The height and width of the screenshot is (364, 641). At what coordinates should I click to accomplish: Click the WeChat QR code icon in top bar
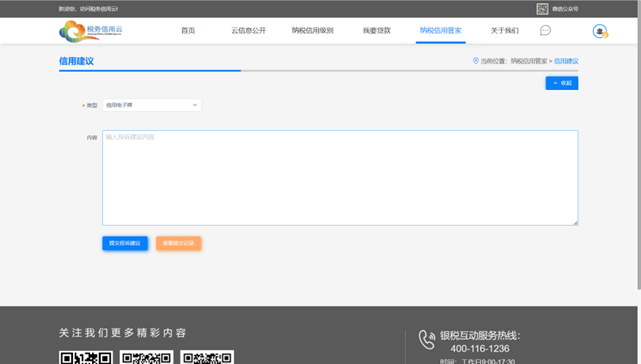542,9
